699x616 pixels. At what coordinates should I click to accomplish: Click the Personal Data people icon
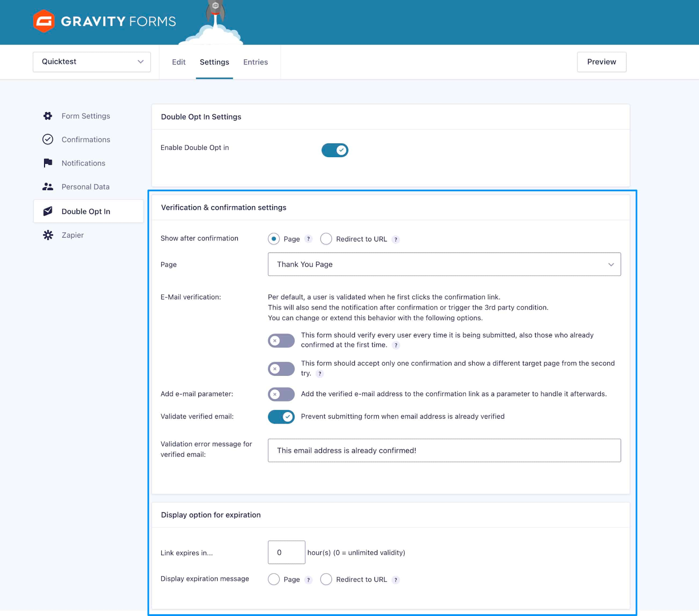[x=48, y=186]
